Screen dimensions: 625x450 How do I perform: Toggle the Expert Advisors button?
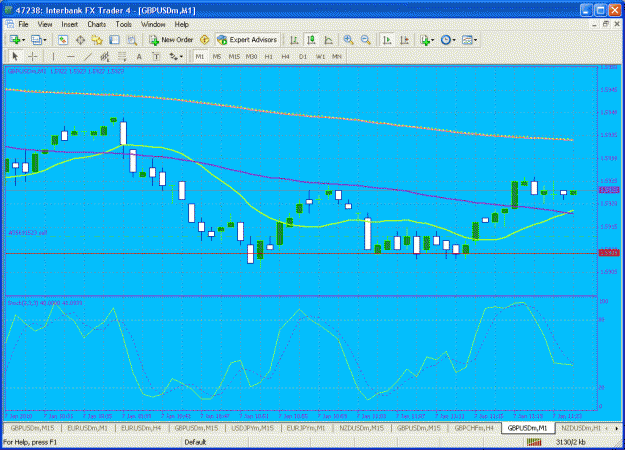tap(247, 40)
